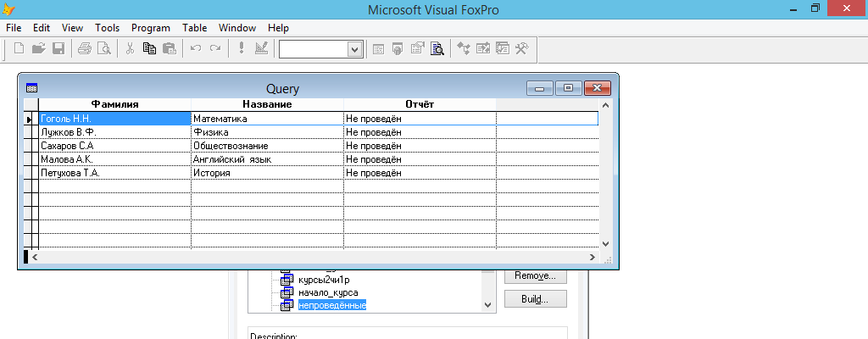The width and height of the screenshot is (868, 339).
Task: Open the Tools menu
Action: tap(108, 28)
